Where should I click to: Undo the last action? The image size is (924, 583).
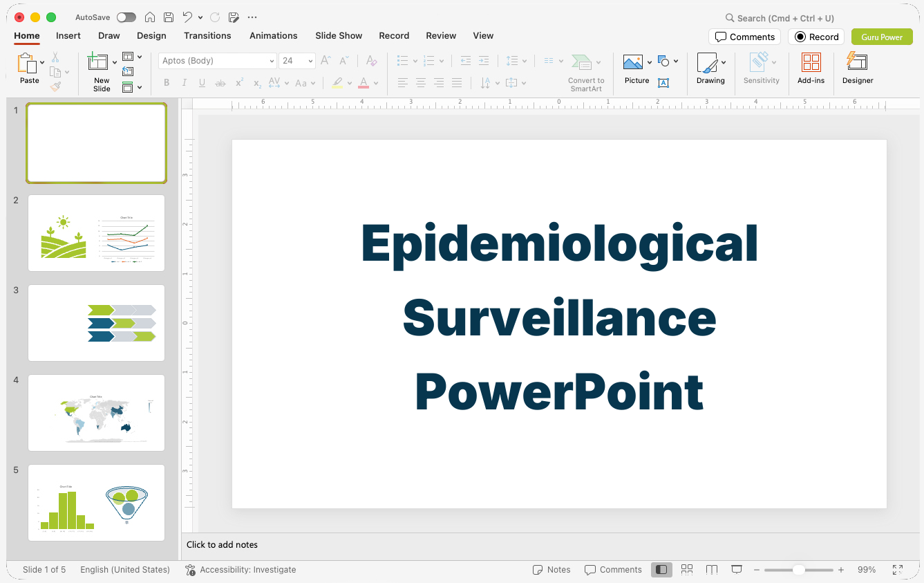[x=187, y=17]
